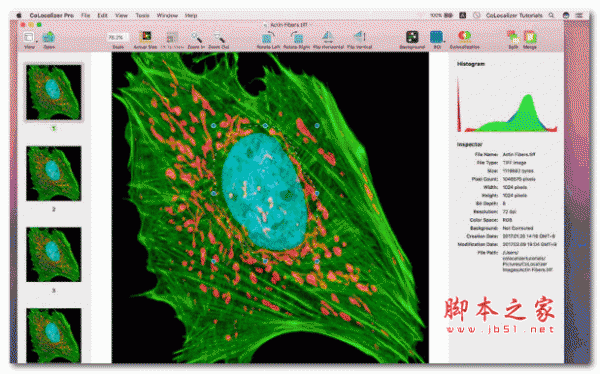Open the View toolbar control
600x374 pixels.
click(28, 37)
